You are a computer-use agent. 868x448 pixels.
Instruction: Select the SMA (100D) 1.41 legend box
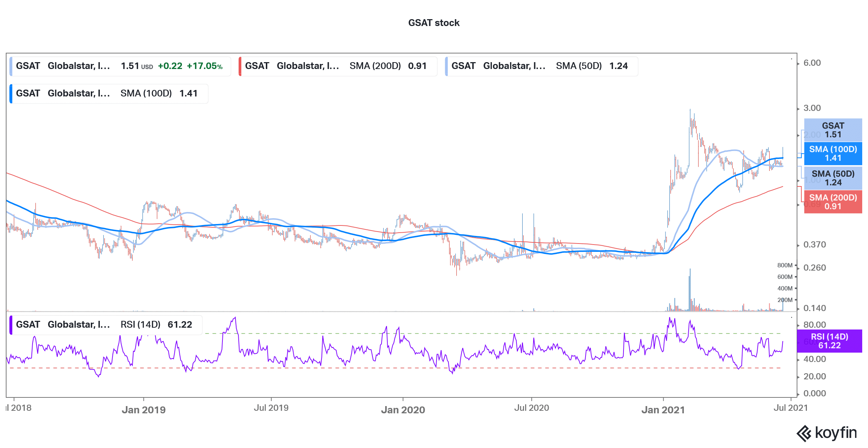pos(109,94)
